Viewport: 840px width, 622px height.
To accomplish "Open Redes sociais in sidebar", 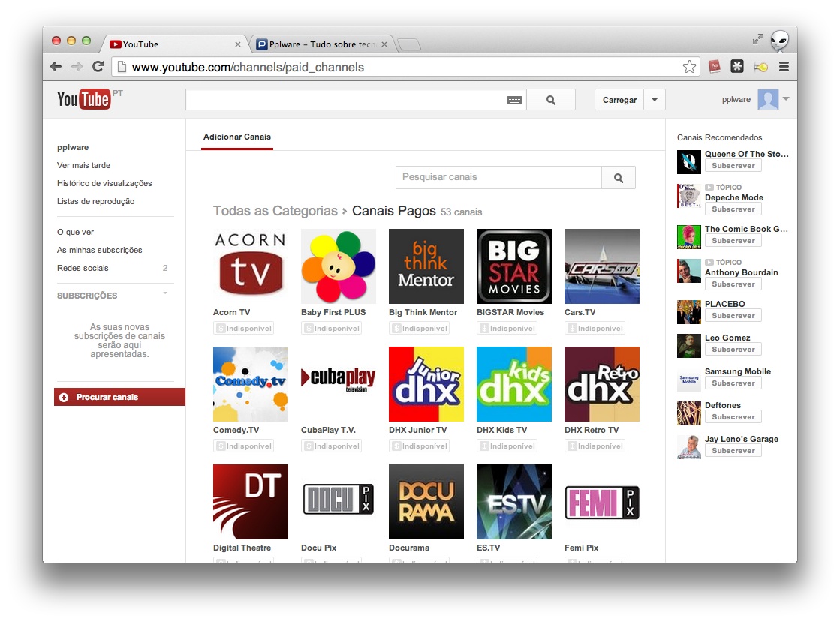I will pos(83,268).
